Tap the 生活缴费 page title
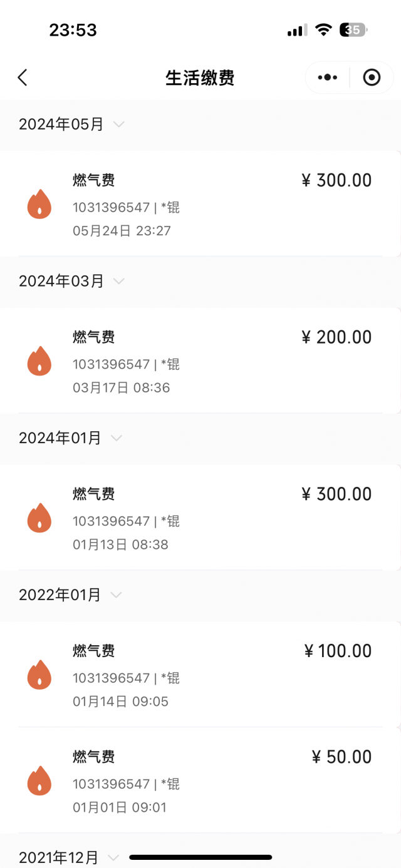401x868 pixels. [x=200, y=78]
